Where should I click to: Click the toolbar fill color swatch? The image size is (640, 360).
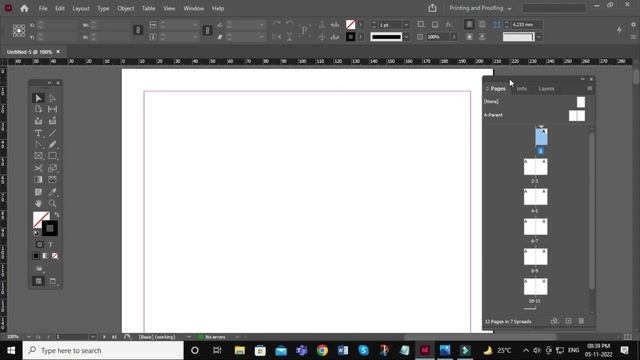(350, 25)
